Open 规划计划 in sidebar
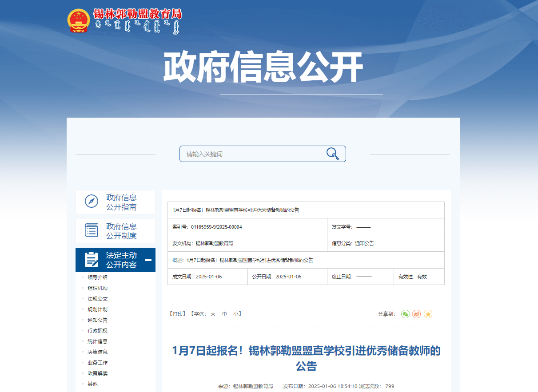538x392 pixels. tap(97, 309)
